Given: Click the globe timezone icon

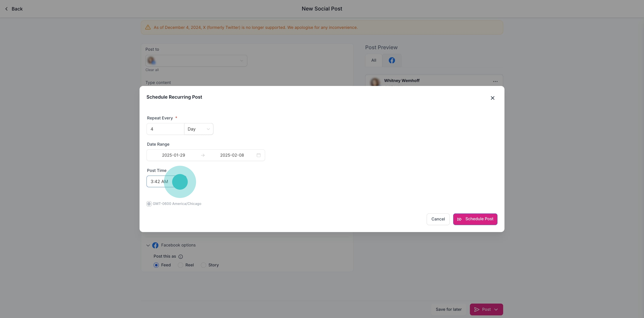Looking at the screenshot, I should pyautogui.click(x=149, y=204).
